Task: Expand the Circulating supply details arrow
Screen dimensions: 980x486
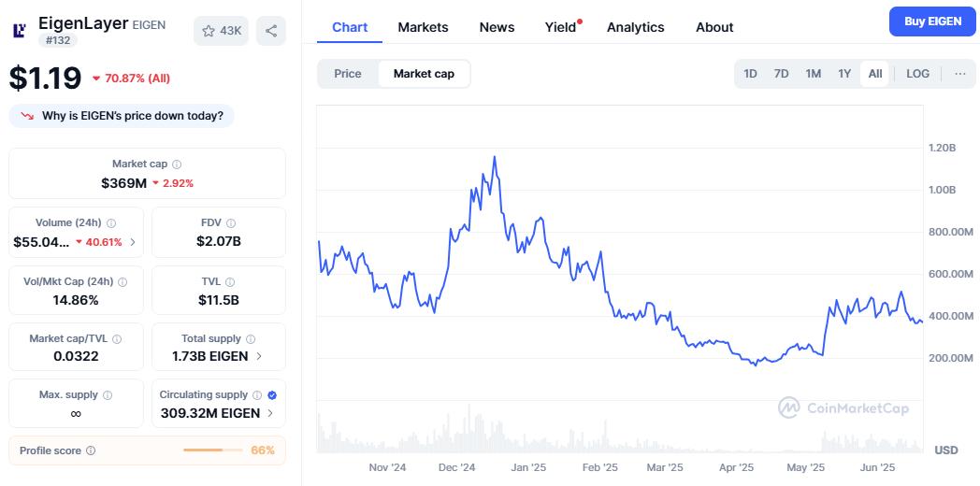Action: tap(270, 412)
